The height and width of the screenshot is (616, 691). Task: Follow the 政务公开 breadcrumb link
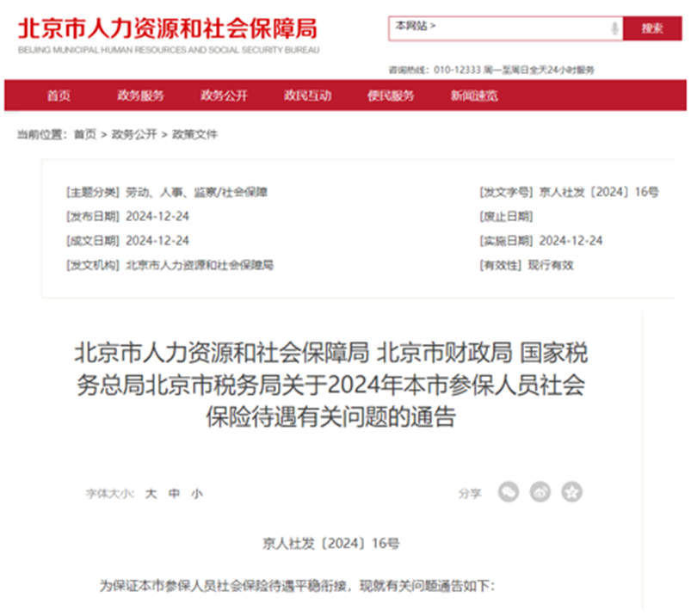134,134
